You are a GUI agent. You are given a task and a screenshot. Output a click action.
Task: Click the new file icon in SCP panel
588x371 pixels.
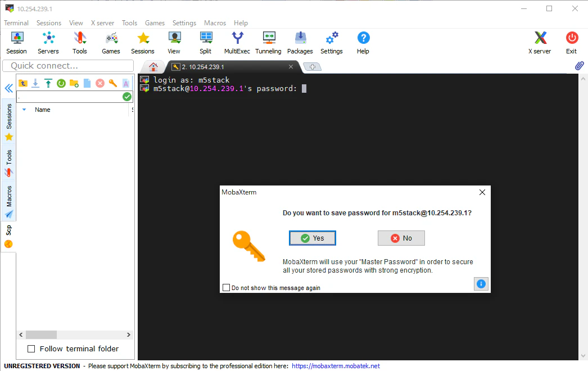tap(87, 83)
